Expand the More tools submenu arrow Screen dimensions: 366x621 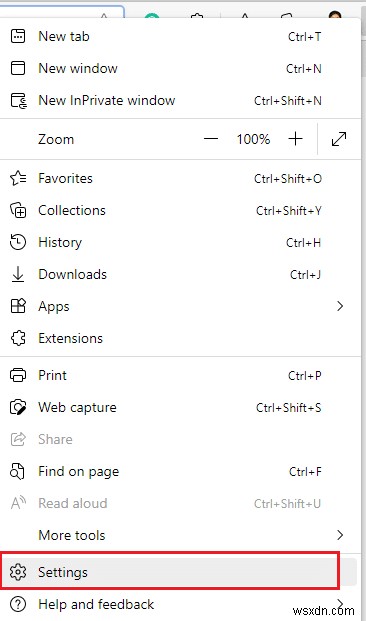point(340,535)
